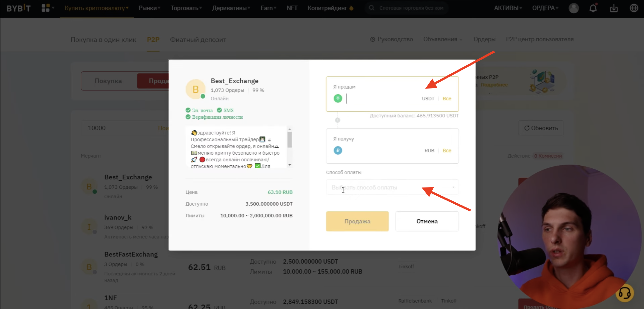Select the Покупка toggle button
The width and height of the screenshot is (644, 309).
(x=108, y=81)
